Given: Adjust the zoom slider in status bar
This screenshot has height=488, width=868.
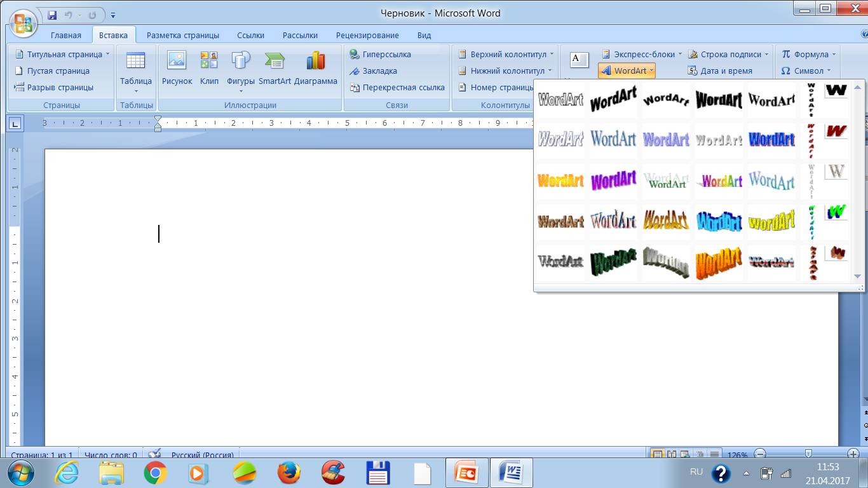Looking at the screenshot, I should 808,454.
